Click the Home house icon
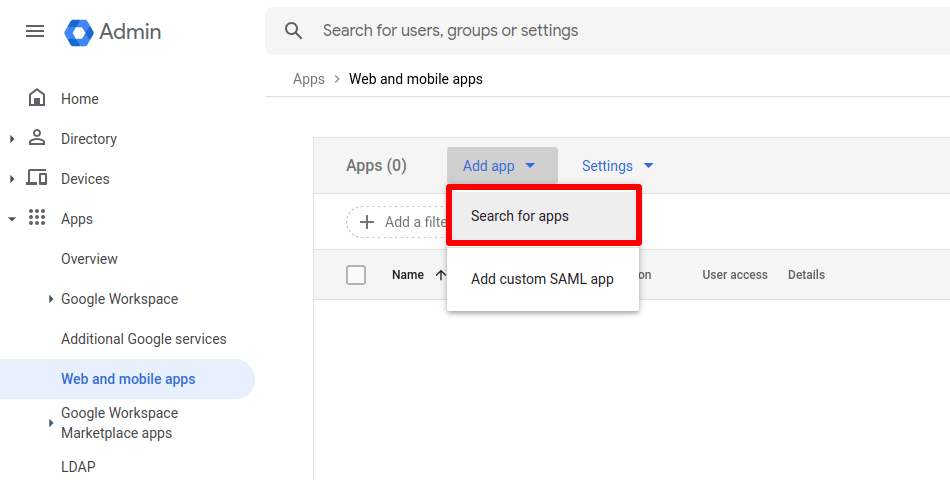 (x=37, y=98)
